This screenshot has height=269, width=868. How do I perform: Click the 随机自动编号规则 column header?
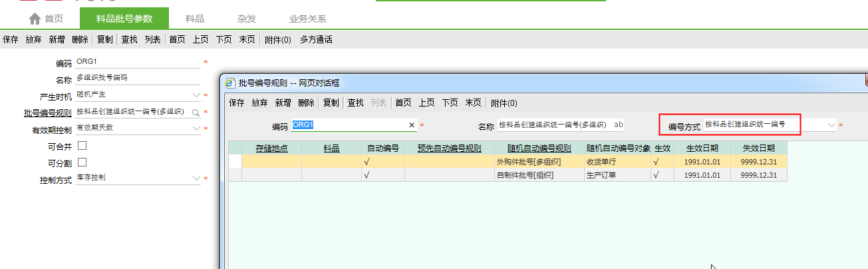pos(538,148)
